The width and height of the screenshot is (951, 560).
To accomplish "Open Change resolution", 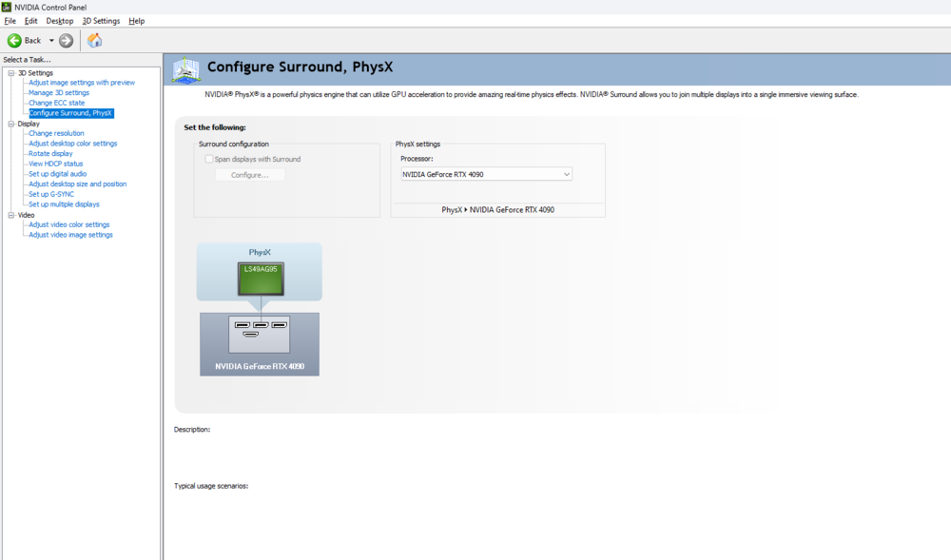I will (56, 133).
